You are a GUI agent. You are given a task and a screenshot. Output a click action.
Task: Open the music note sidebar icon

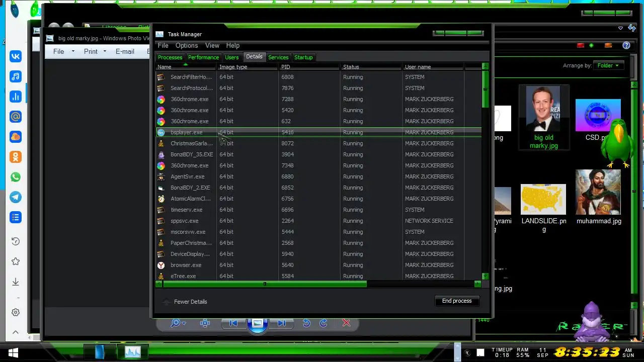point(16,76)
